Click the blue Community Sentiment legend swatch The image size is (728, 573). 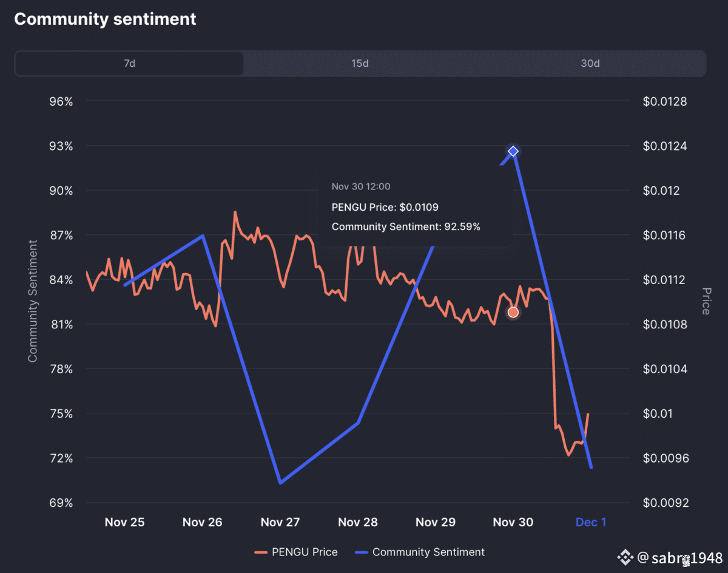(x=361, y=552)
